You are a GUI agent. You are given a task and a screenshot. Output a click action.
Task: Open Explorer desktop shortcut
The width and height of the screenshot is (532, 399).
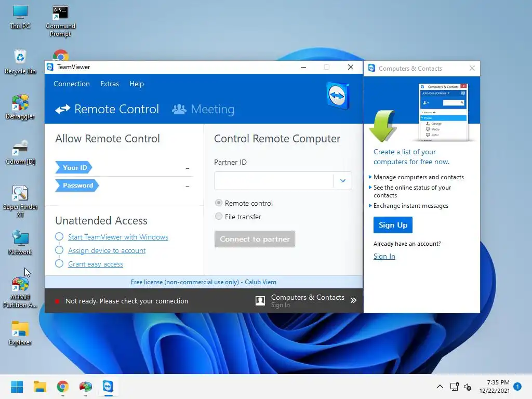[x=20, y=333]
